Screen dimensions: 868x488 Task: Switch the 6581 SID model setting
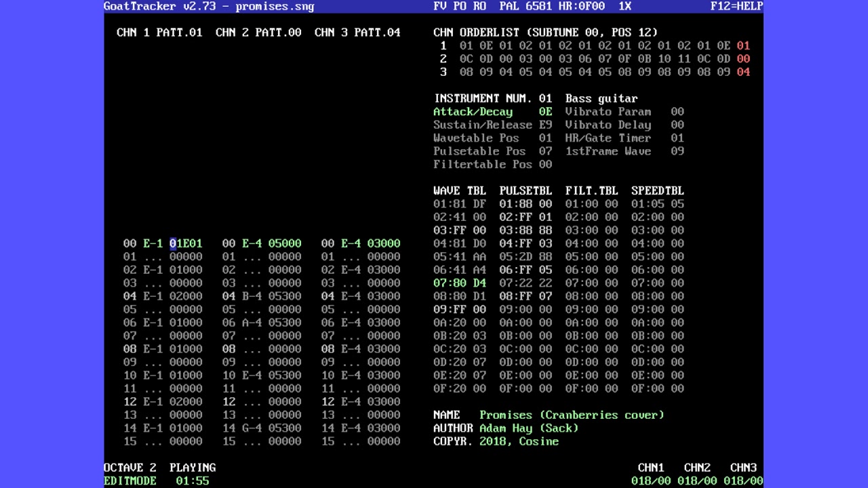tap(539, 6)
